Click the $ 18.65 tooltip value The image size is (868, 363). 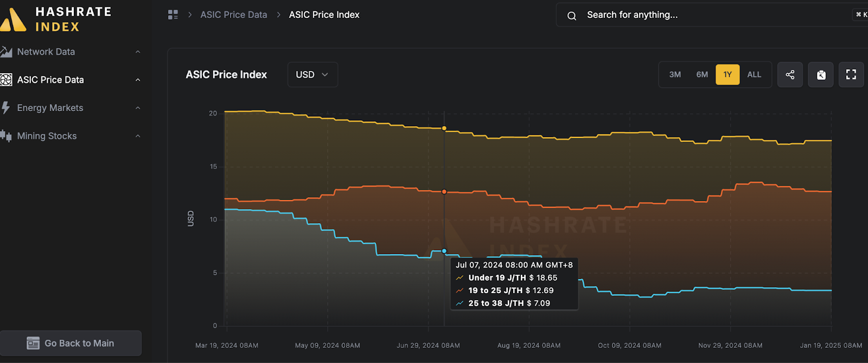tap(543, 278)
